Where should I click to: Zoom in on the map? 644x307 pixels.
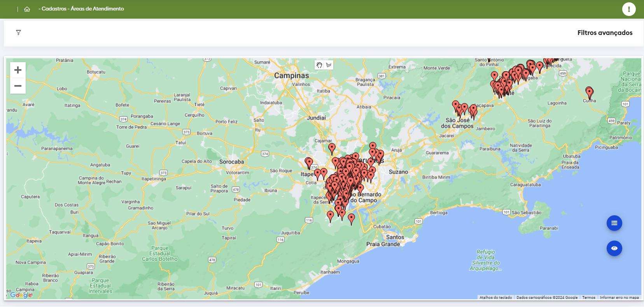(x=18, y=70)
